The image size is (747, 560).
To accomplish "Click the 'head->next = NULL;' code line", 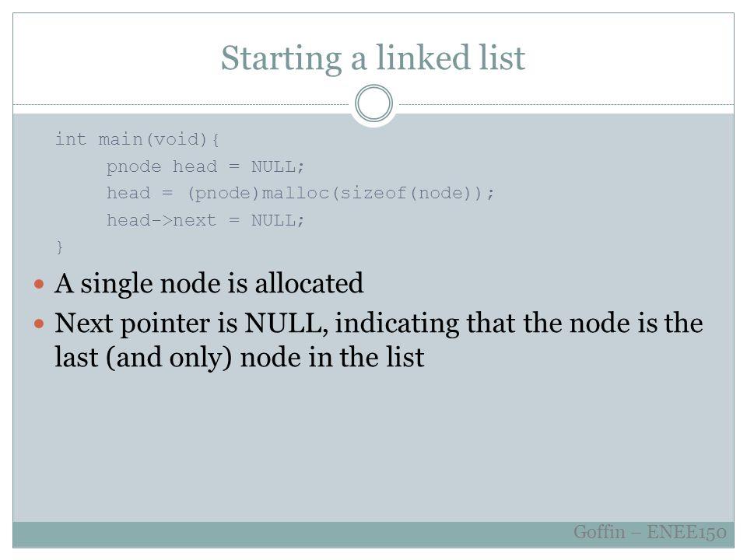I will [205, 220].
